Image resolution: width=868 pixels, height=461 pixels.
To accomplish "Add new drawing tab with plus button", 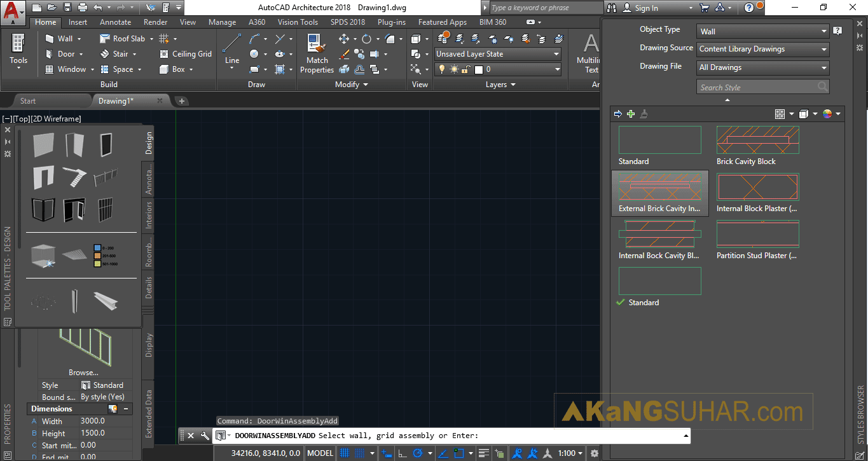I will [x=181, y=101].
